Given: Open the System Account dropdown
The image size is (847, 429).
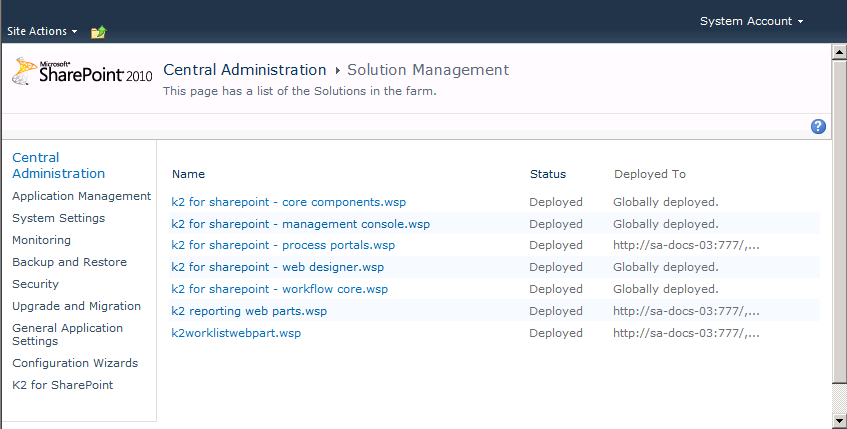Looking at the screenshot, I should coord(751,22).
